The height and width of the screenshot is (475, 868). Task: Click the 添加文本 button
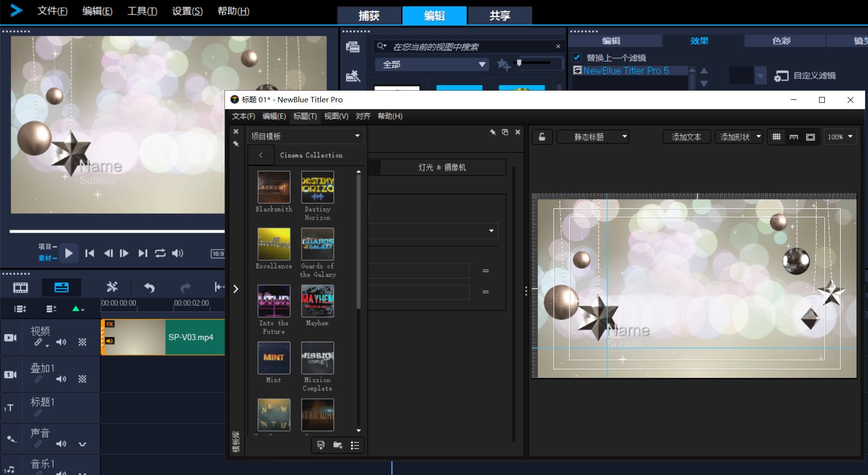click(x=686, y=137)
